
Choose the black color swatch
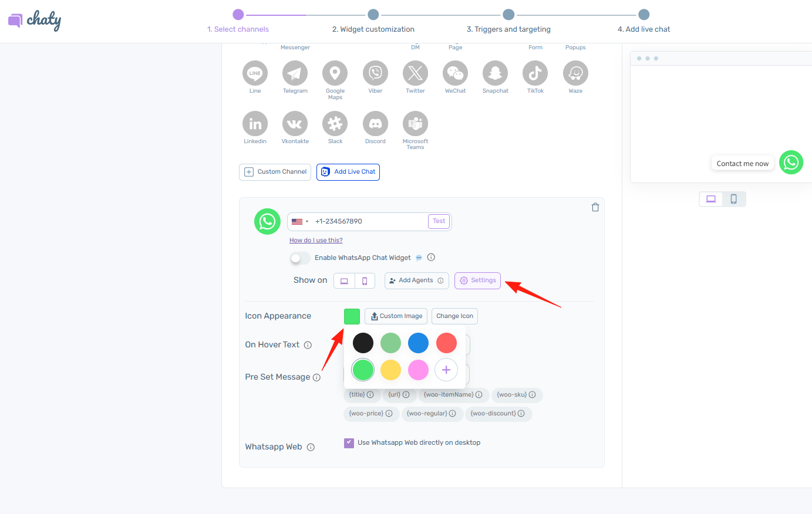click(x=363, y=343)
